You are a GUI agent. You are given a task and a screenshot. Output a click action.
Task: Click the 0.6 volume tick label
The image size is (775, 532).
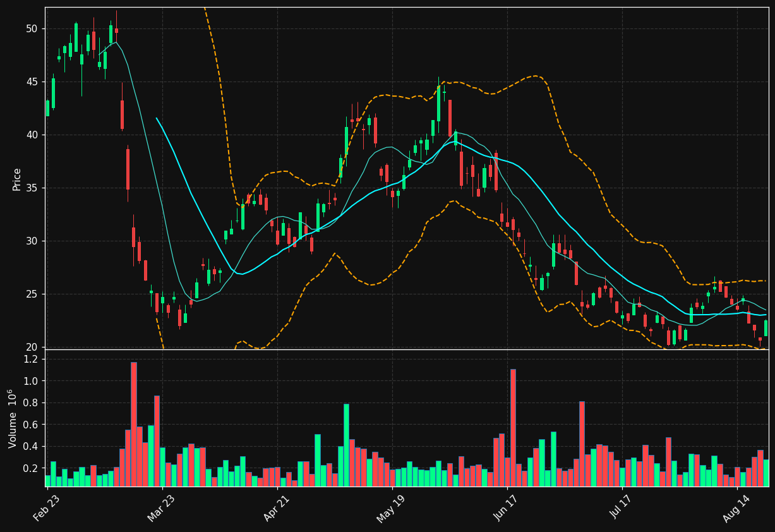click(30, 425)
